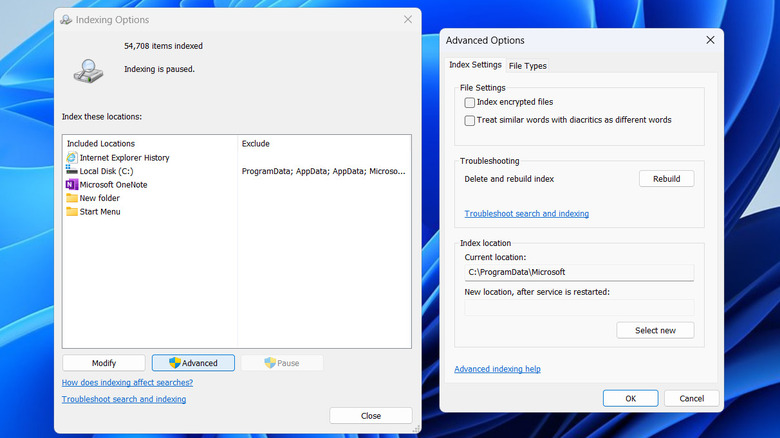Click the Start Menu folder icon
This screenshot has height=438, width=780.
[72, 212]
